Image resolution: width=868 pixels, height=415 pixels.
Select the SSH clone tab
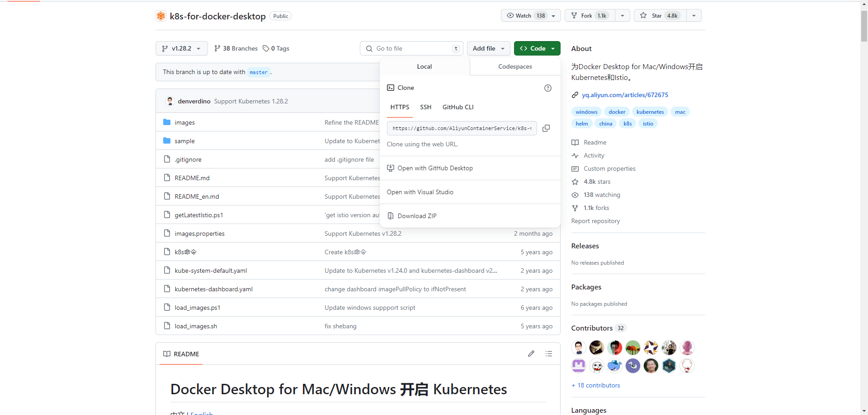(x=425, y=107)
